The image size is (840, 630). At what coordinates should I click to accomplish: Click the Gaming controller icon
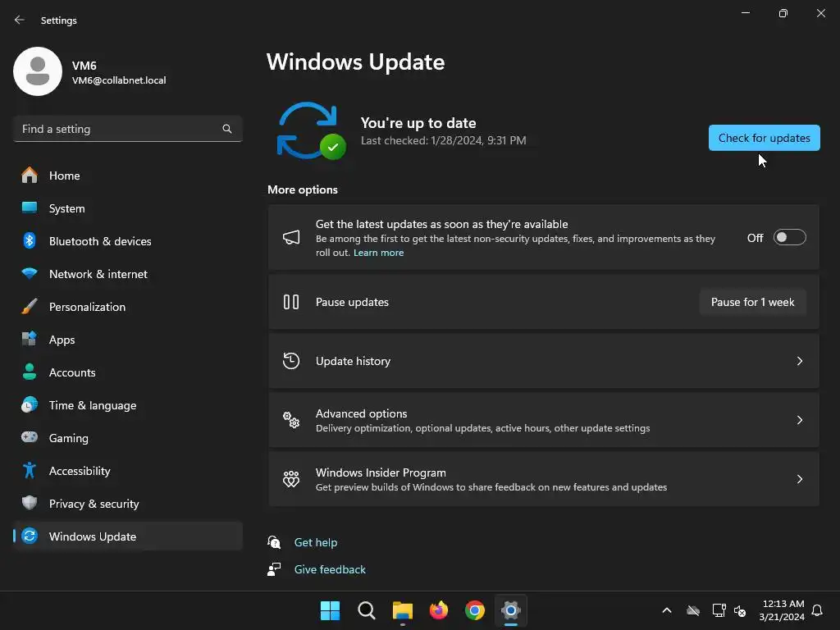click(30, 437)
